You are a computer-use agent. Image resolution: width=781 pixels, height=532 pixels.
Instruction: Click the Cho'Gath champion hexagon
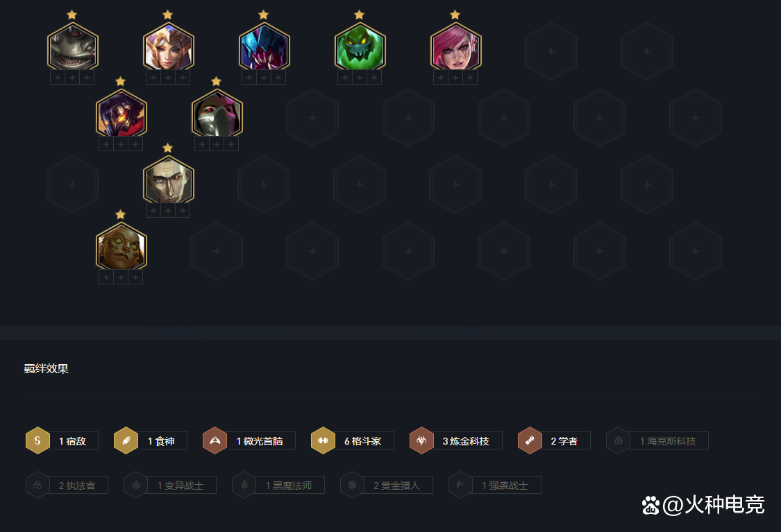[x=264, y=46]
